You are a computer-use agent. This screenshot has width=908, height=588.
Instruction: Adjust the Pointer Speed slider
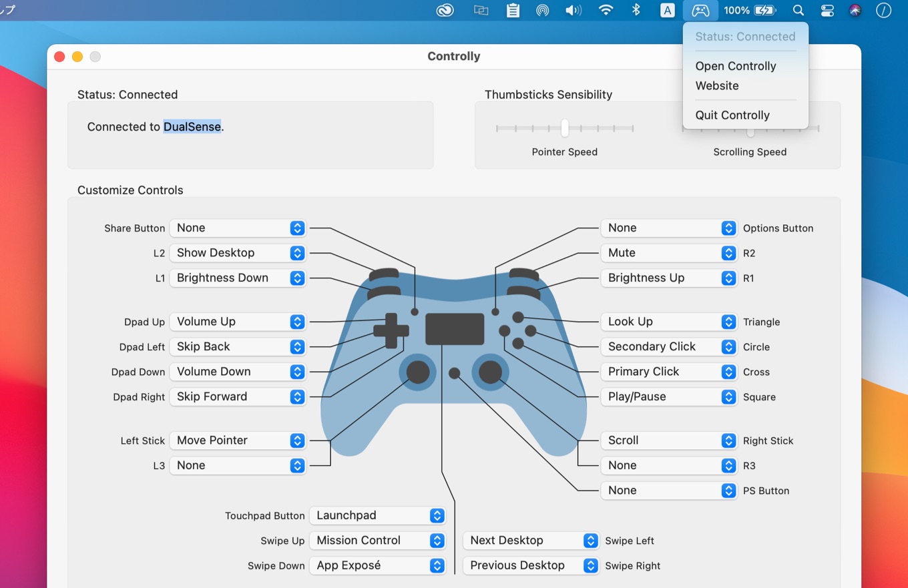(564, 127)
